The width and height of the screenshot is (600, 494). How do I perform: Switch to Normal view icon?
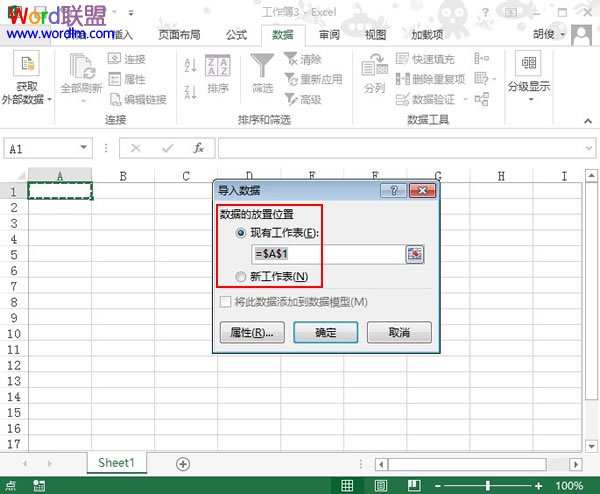coord(347,486)
